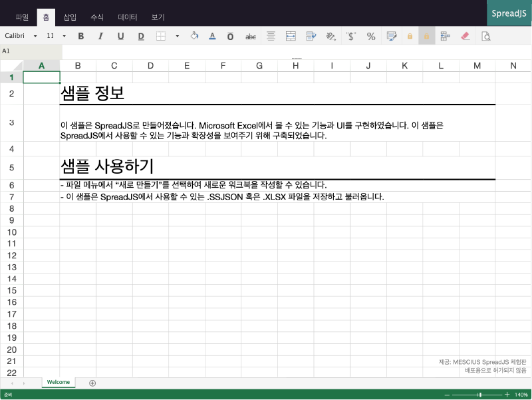Select the Welcome sheet tab
The height and width of the screenshot is (400, 532).
[x=59, y=382]
